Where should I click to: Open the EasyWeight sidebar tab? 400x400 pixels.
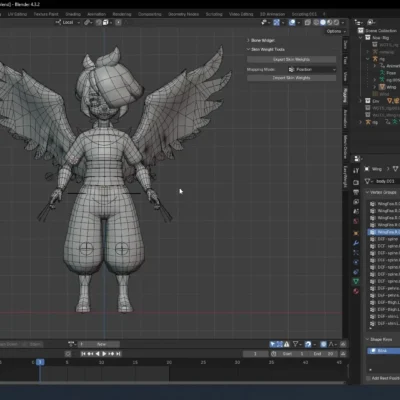tap(345, 177)
